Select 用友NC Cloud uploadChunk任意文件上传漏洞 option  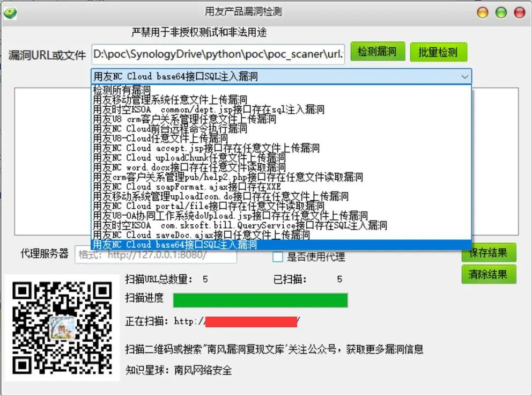[x=281, y=158]
